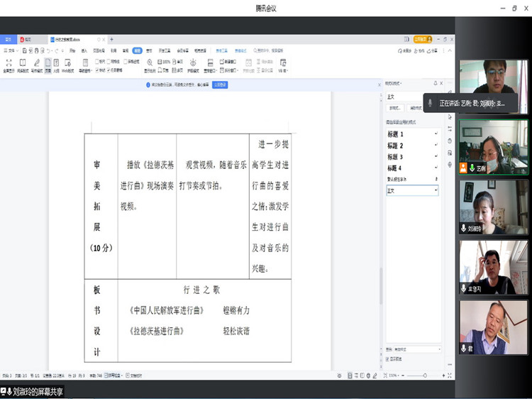This screenshot has width=532, height=399.
Task: Click the blue login button in notification bar
Action: 220,84
